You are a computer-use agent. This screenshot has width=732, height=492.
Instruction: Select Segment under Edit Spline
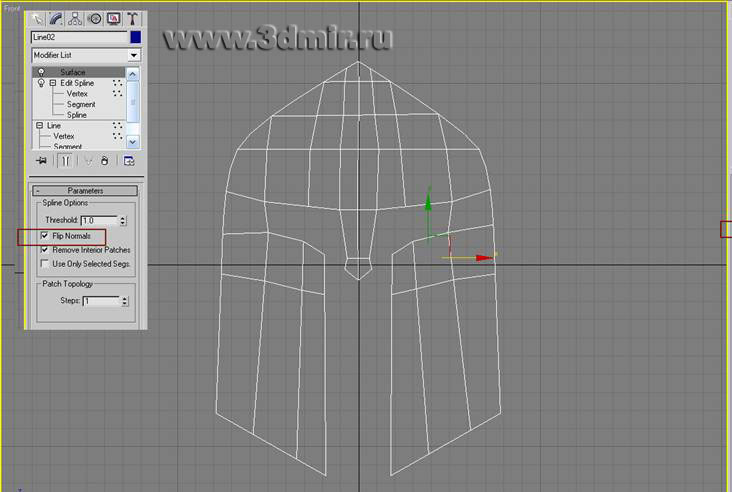(x=81, y=105)
